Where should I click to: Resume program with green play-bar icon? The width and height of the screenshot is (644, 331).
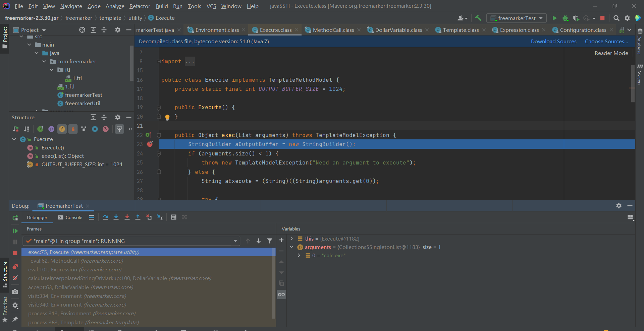point(15,231)
